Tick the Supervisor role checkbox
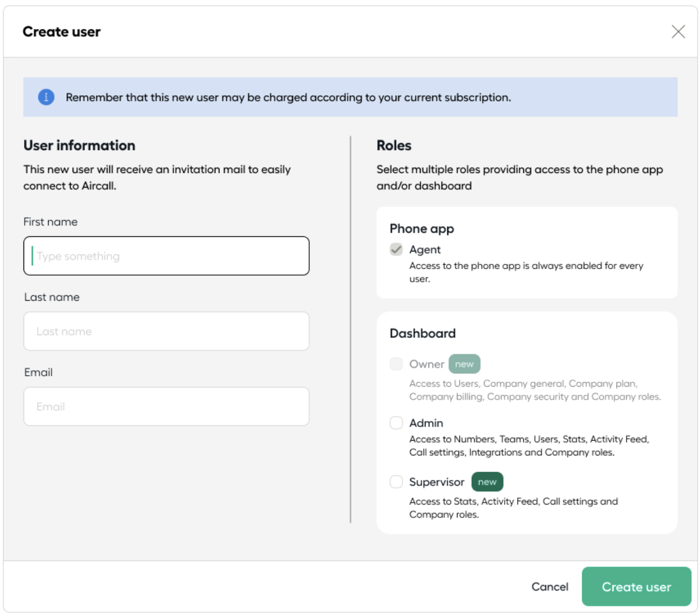Viewport: 700px width, 616px height. pos(396,482)
